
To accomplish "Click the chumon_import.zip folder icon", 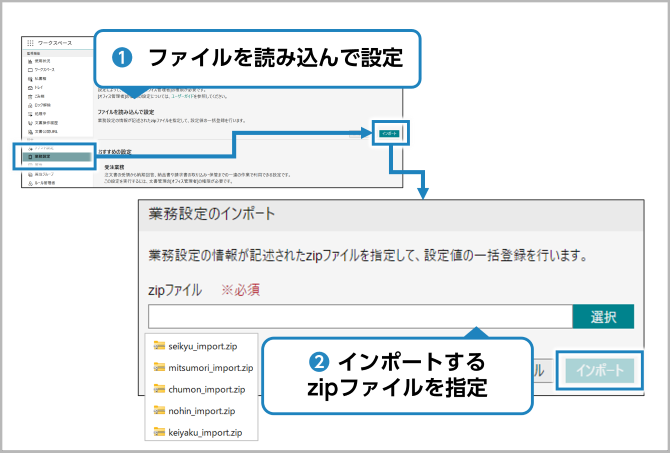I will click(x=159, y=388).
